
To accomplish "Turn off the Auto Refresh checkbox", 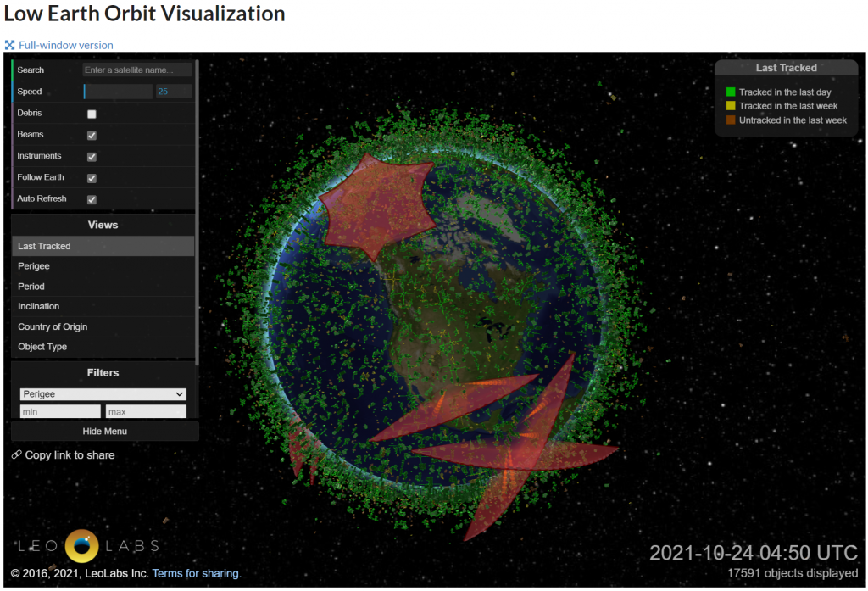I will (x=92, y=199).
